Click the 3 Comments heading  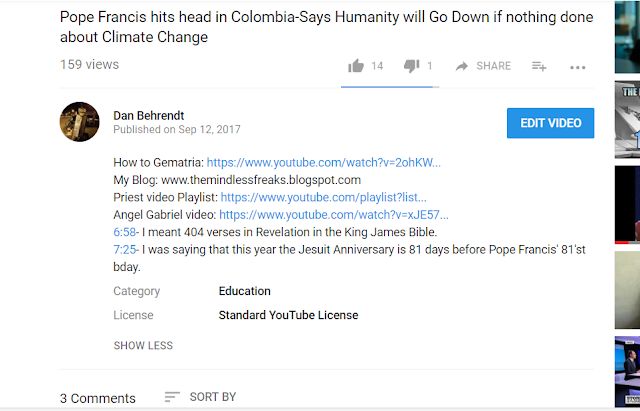click(98, 398)
